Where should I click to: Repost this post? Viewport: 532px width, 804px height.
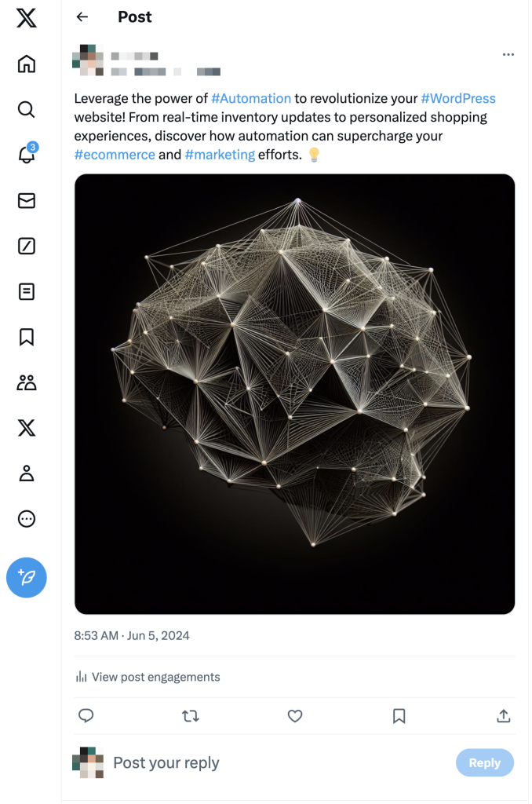pos(189,716)
